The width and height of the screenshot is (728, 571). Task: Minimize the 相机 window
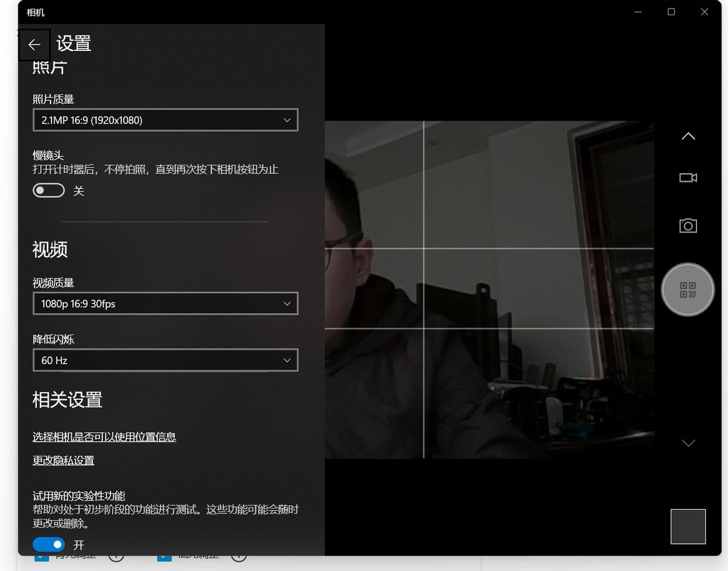tap(638, 12)
